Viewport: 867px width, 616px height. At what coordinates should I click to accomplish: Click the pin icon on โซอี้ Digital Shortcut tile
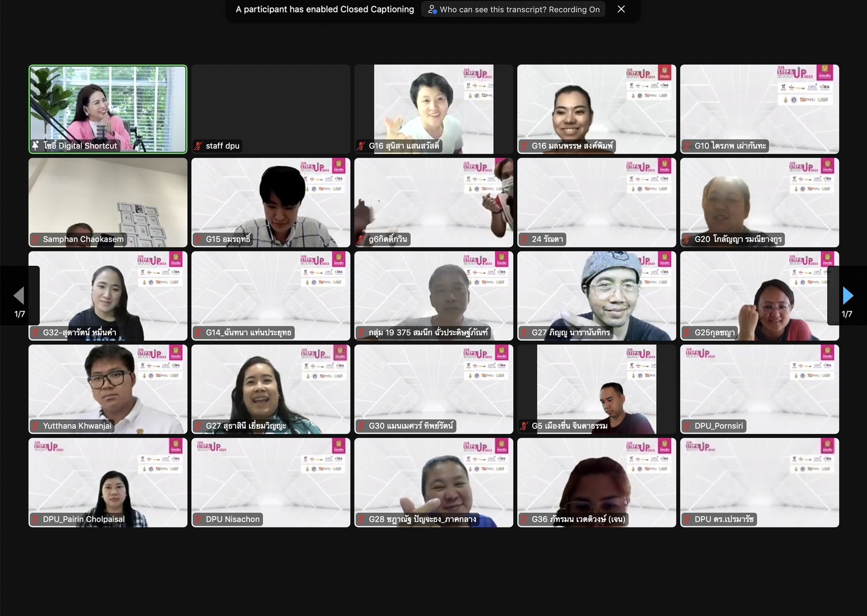pos(35,145)
